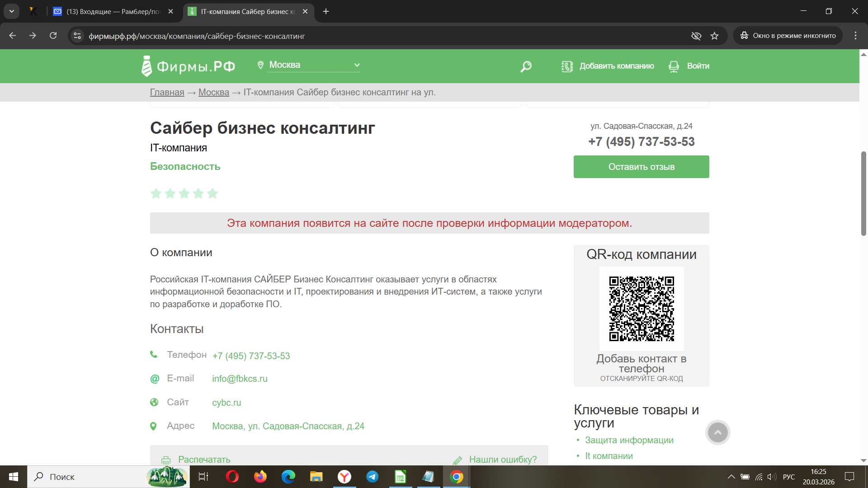The image size is (868, 488).
Task: Click the tracking protection eye icon
Action: [696, 36]
